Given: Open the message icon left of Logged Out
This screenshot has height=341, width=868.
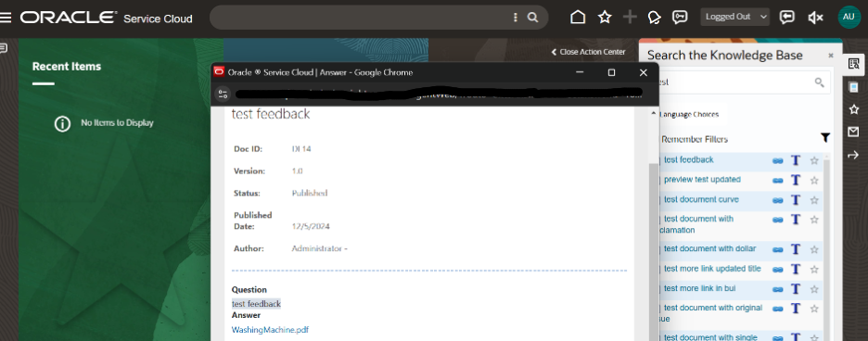Looking at the screenshot, I should (680, 18).
